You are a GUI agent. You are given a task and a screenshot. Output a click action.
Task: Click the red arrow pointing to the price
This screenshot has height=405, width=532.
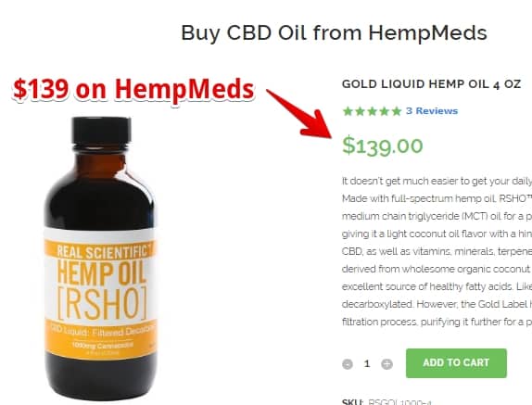pyautogui.click(x=299, y=114)
